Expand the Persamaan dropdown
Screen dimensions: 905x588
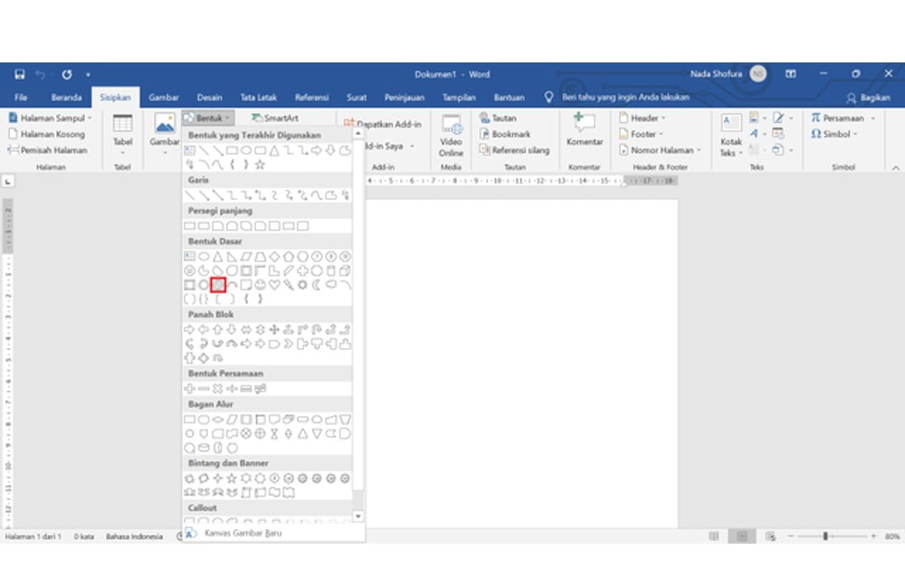(843, 119)
